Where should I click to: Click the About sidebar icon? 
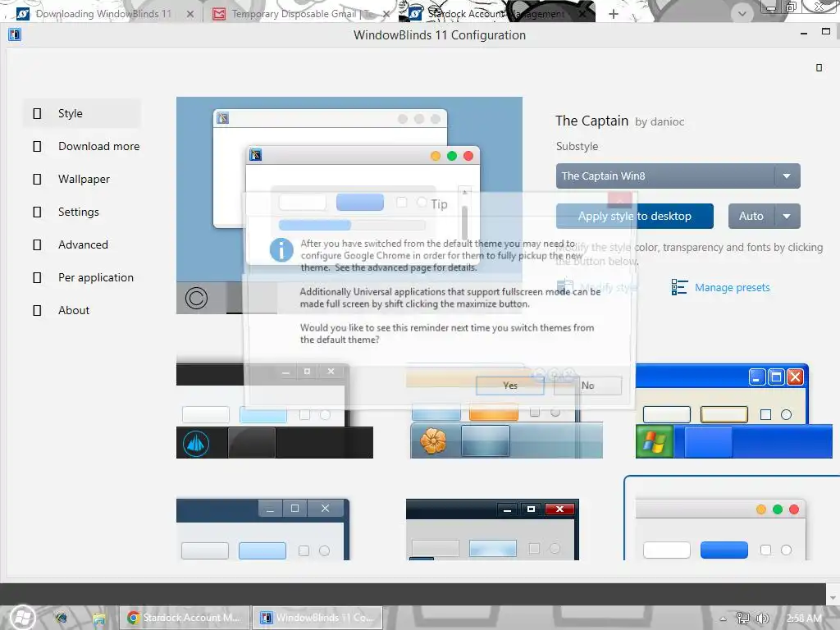pos(37,310)
